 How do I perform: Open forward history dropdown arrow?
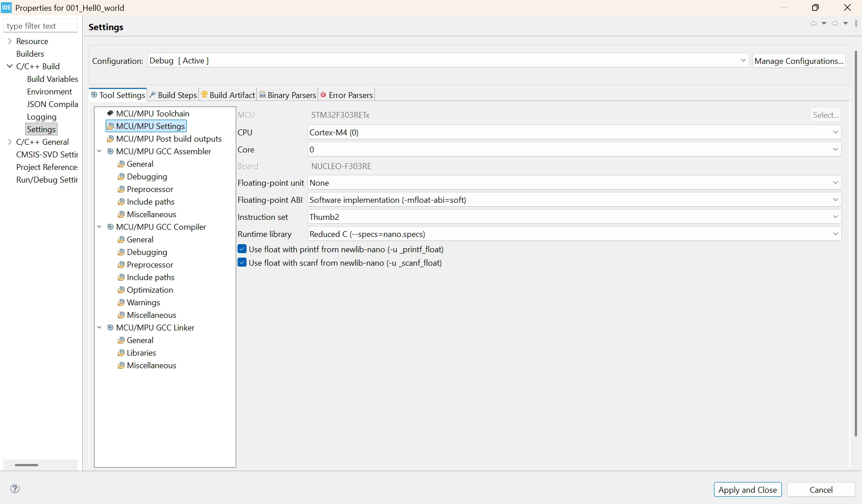click(845, 23)
